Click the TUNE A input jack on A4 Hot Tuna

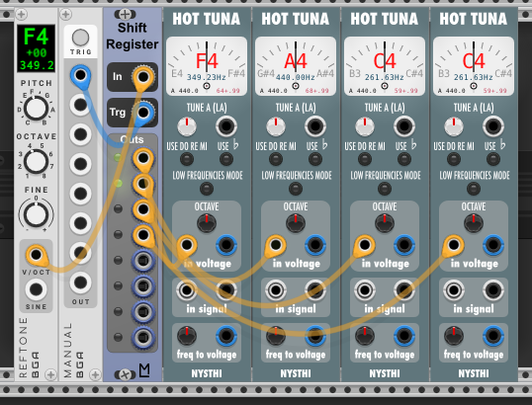pos(315,126)
